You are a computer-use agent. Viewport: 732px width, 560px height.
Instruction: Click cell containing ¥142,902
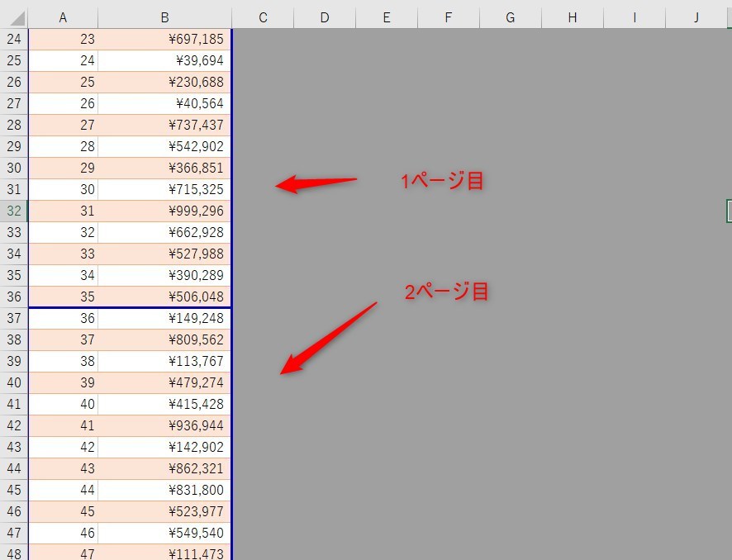click(164, 447)
